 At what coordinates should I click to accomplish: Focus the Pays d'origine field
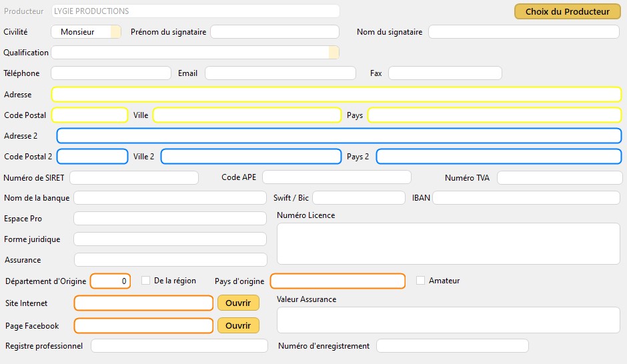pyautogui.click(x=337, y=281)
